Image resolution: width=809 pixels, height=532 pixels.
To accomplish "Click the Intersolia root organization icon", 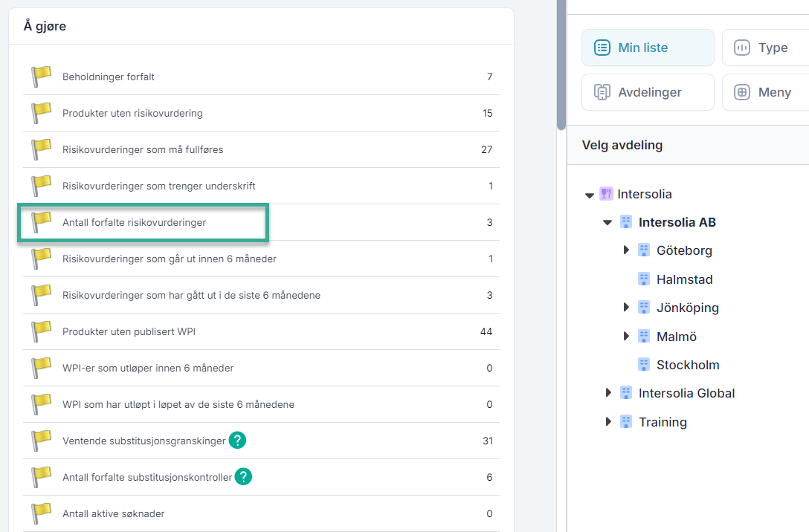I will [606, 194].
